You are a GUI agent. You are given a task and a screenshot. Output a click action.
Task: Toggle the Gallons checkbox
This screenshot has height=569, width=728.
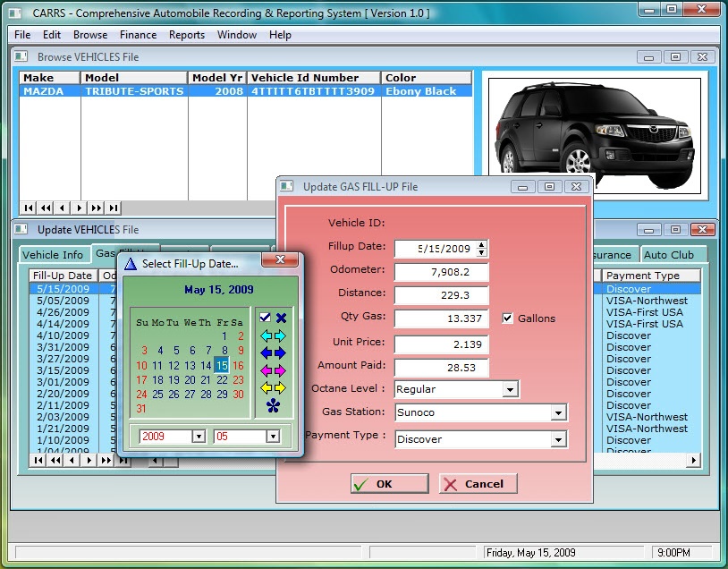[508, 318]
